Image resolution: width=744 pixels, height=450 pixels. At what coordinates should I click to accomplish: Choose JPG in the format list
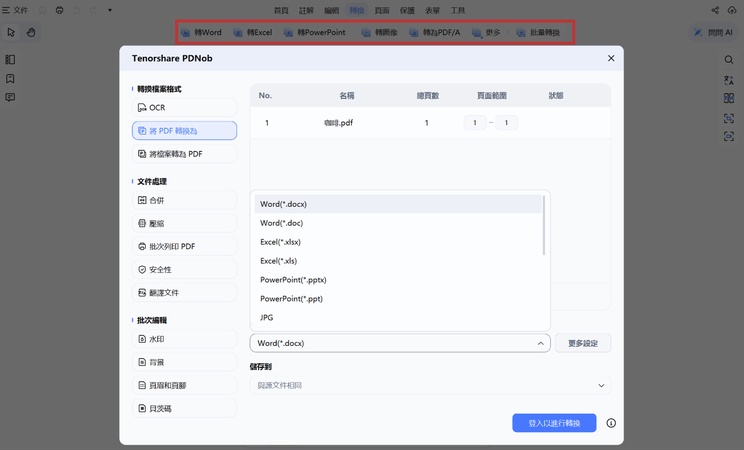coord(398,318)
